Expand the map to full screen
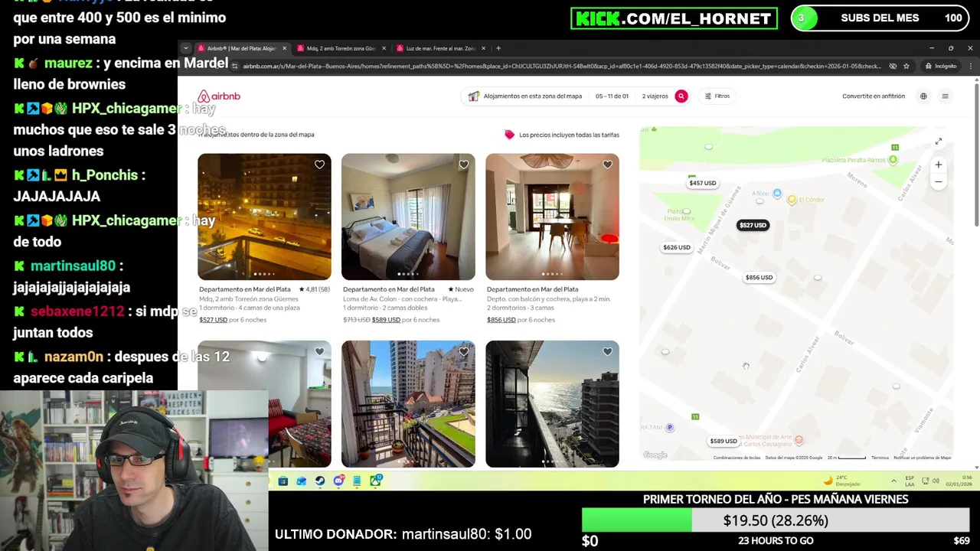Image resolution: width=980 pixels, height=551 pixels. click(x=939, y=142)
